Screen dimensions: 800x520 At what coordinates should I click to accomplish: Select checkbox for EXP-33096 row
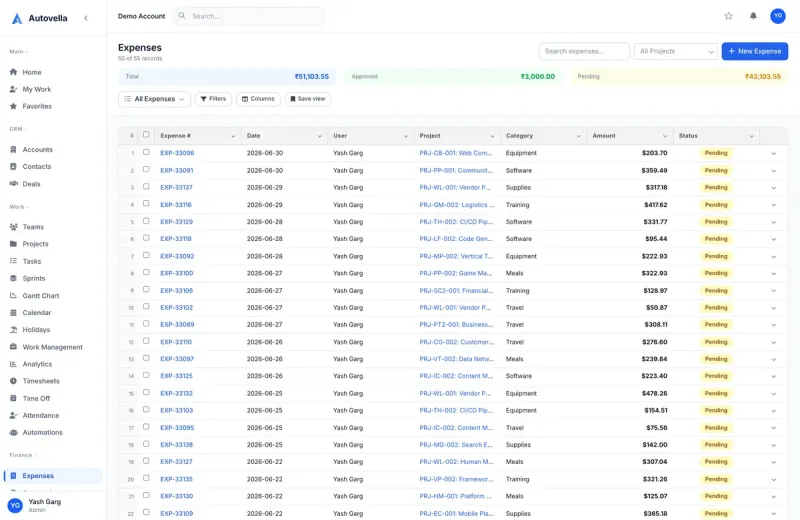146,152
